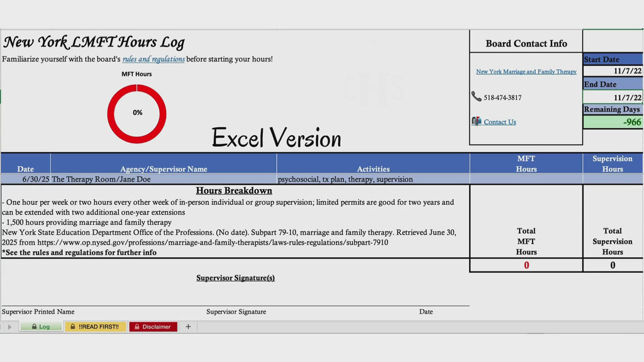Click the Supervision Hours column header
This screenshot has height=362, width=644.
tap(613, 163)
